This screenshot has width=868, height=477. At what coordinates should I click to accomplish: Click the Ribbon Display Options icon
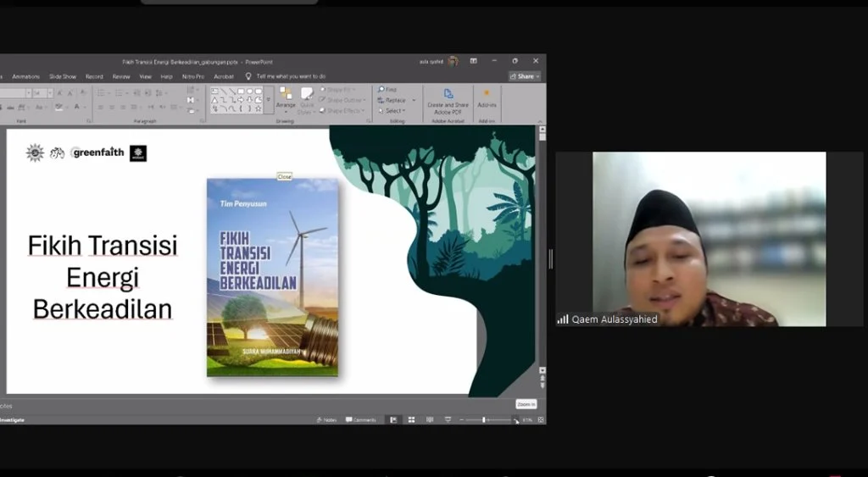[x=473, y=61]
